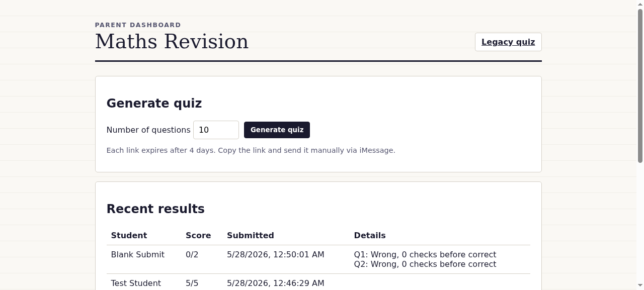Click the Parent Dashboard label
Screen dimensions: 644x290
tap(138, 25)
